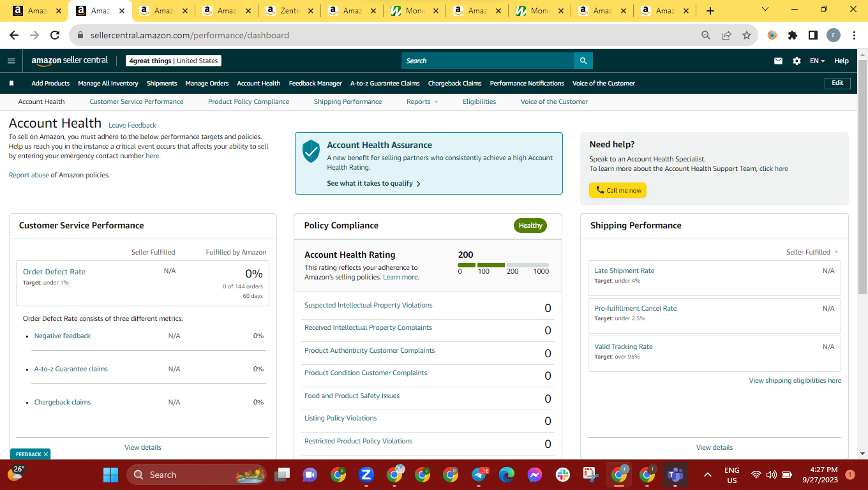Open Performance Notifications in the top menu
Image resolution: width=868 pixels, height=490 pixels.
pos(527,84)
